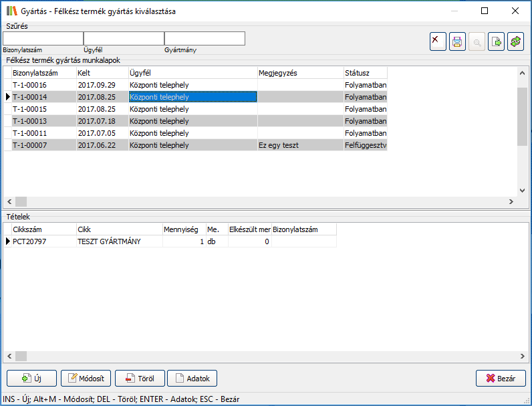Click the green refresh arrows icon
This screenshot has width=532, height=406.
(515, 41)
